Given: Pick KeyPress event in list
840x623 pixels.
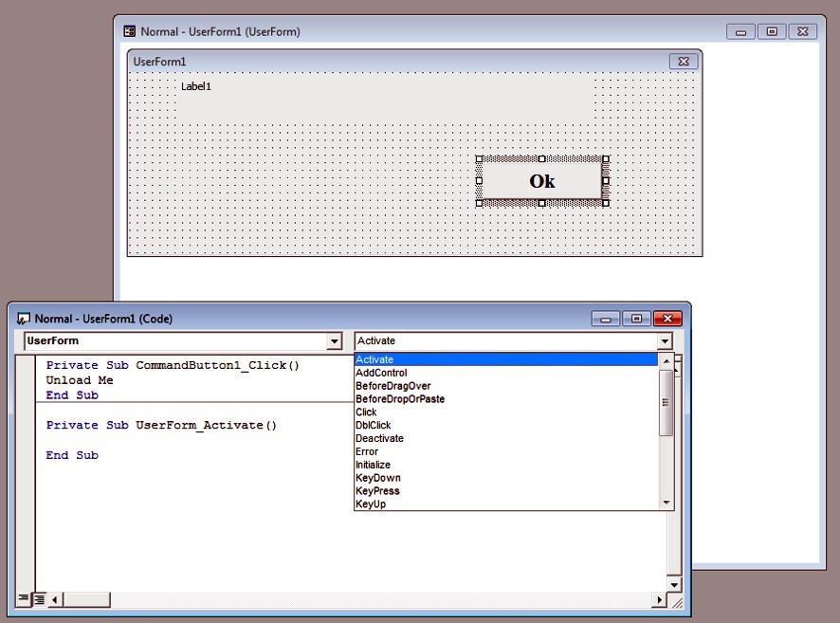Looking at the screenshot, I should pos(505,491).
